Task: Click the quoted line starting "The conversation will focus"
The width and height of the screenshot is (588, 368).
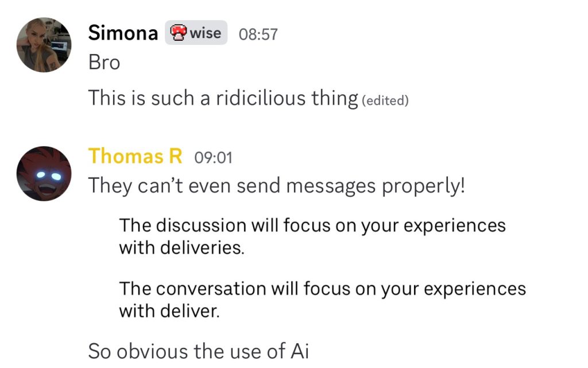Action: click(x=322, y=288)
